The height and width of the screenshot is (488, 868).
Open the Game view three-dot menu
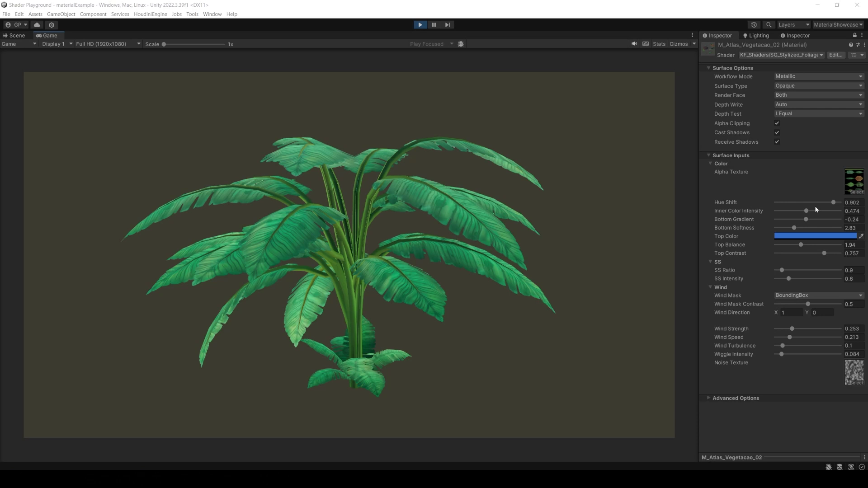(x=692, y=35)
